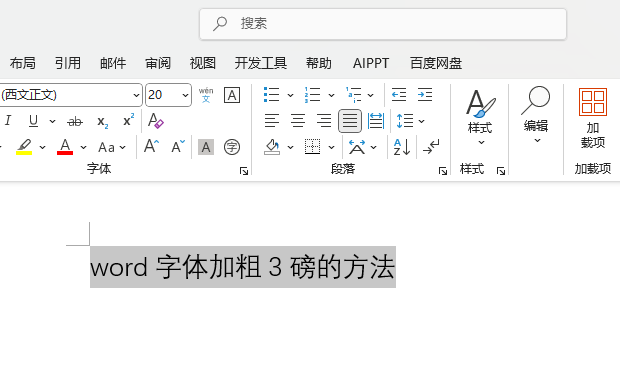Viewport: 620px width, 382px height.
Task: Open shading color dropdown arrow
Action: (x=290, y=148)
